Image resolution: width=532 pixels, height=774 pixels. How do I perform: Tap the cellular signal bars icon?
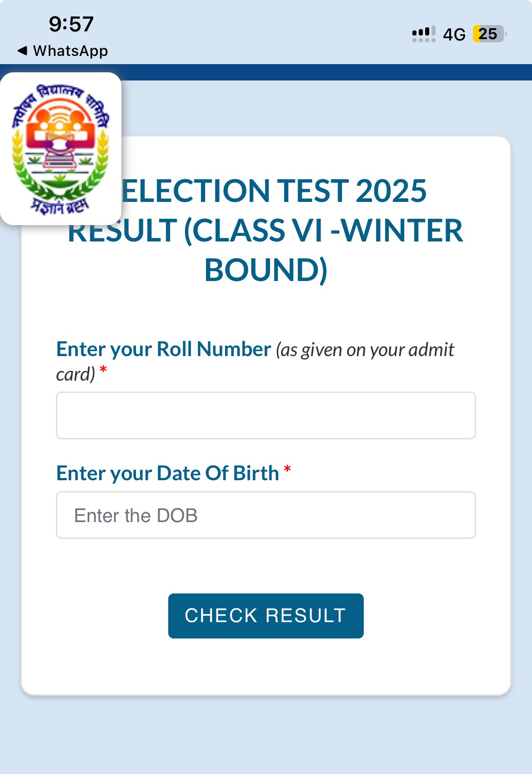[x=424, y=34]
